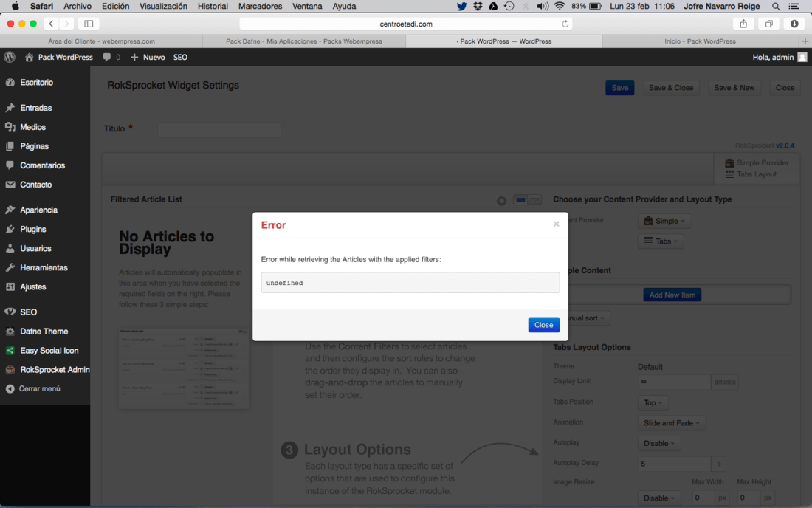
Task: Switch to Área del Cliente tab
Action: 102,41
